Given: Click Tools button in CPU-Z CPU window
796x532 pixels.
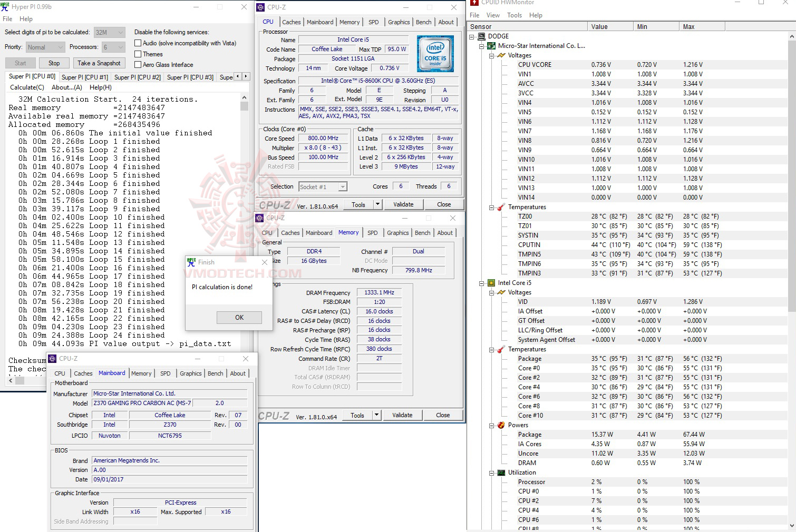Looking at the screenshot, I should 358,204.
